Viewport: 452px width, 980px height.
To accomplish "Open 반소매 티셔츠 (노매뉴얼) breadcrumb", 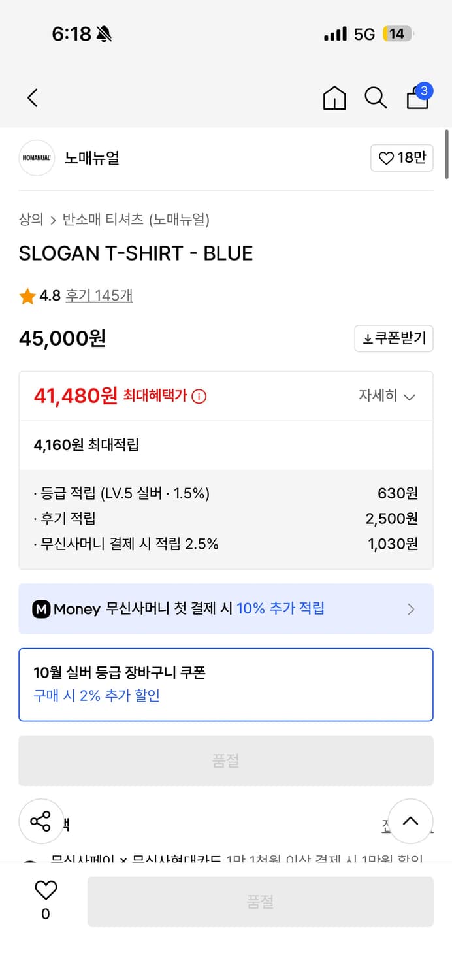I will [136, 220].
